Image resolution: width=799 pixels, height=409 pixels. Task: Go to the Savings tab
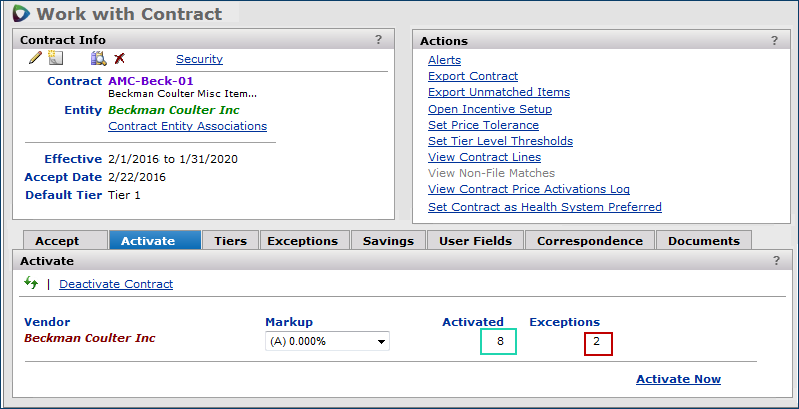pos(388,240)
